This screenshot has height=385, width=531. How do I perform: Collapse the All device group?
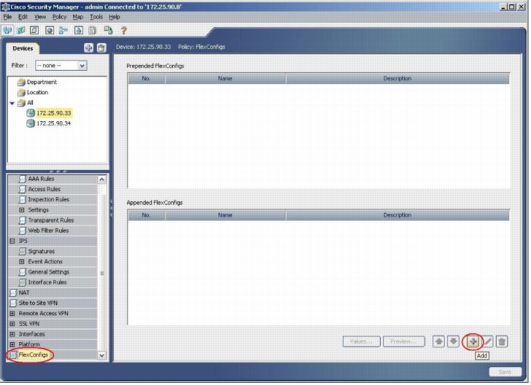pos(12,103)
